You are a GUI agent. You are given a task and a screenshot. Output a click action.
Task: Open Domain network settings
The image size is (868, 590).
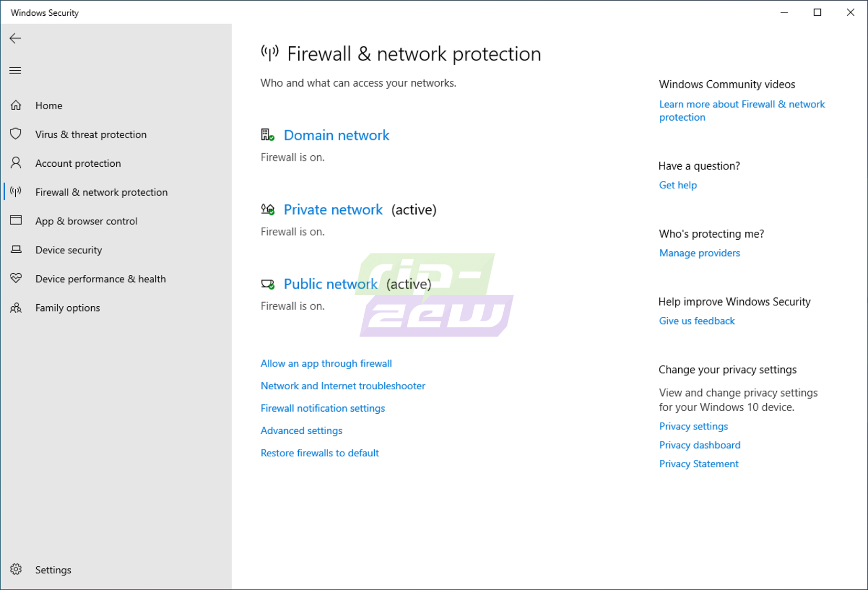tap(336, 135)
